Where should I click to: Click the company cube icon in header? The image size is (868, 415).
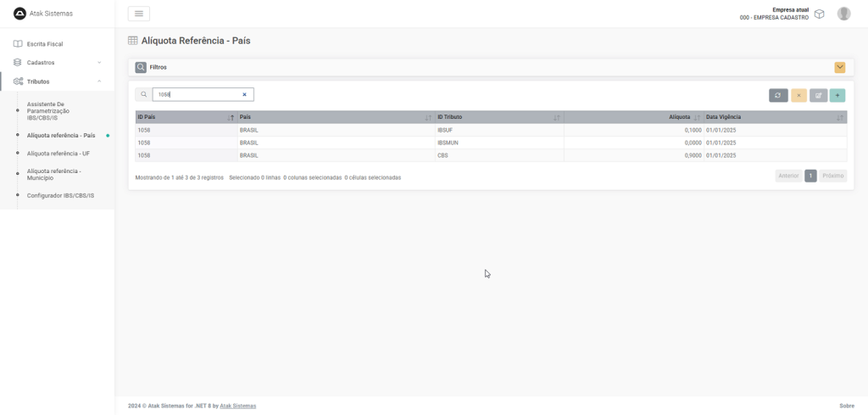pyautogui.click(x=819, y=14)
